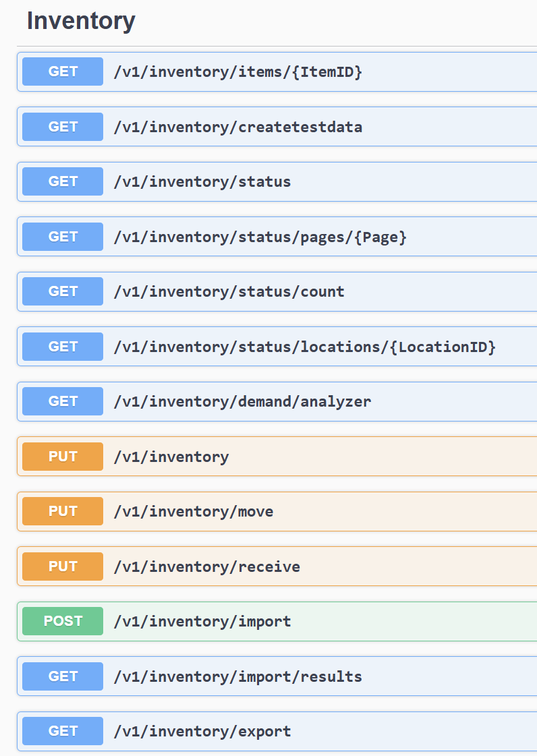Viewport: 537px width, 756px height.
Task: Expand GET /v1/inventory/items/{ItemID} endpoint
Action: point(237,71)
